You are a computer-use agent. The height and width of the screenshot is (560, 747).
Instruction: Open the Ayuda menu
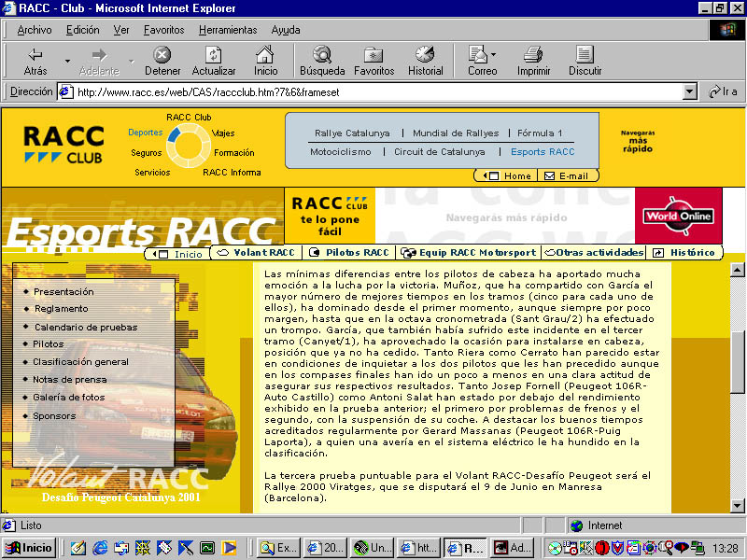(286, 30)
